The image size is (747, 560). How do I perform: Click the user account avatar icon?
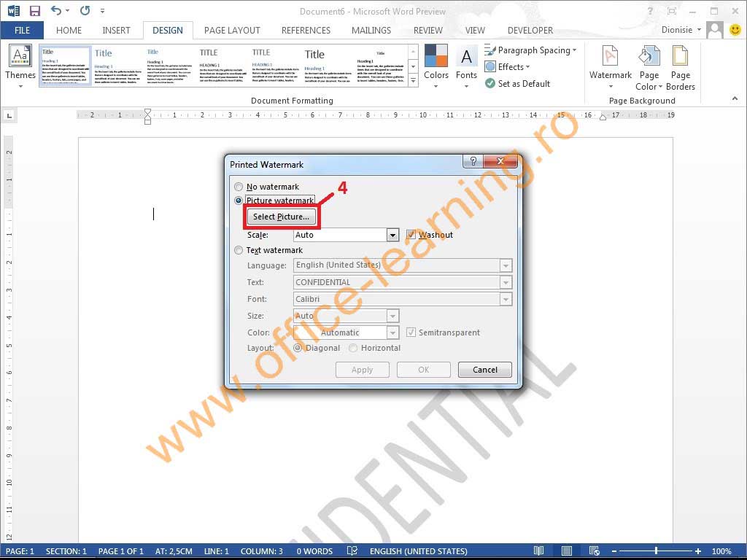[x=715, y=30]
